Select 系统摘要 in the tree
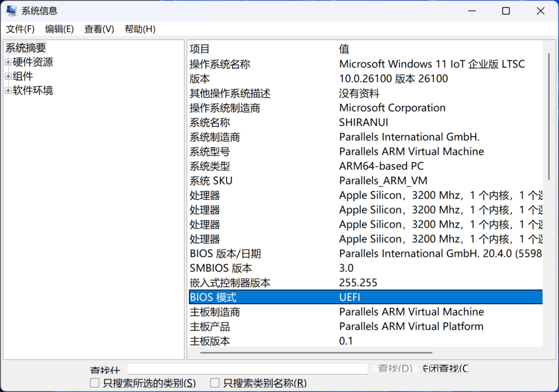 (x=26, y=48)
